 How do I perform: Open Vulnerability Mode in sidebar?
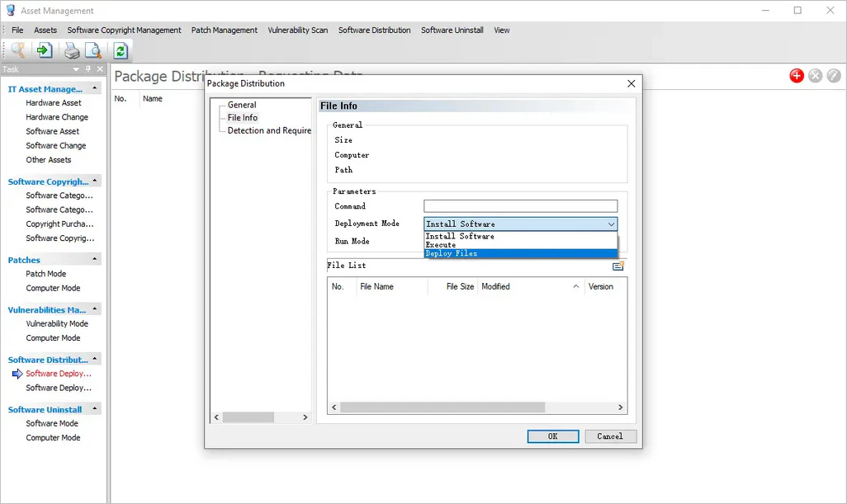(57, 324)
